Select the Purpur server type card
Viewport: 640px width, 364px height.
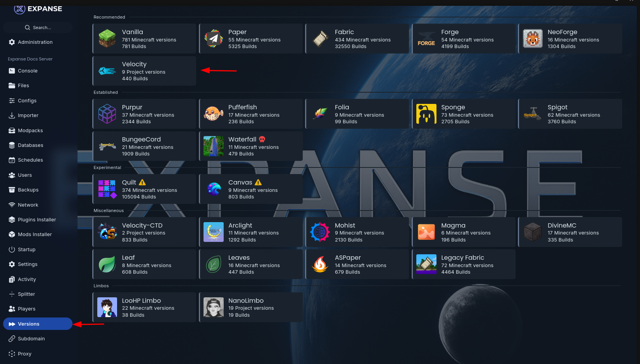click(144, 114)
